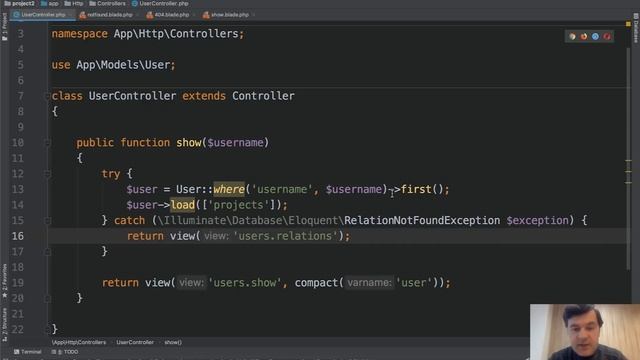Click the Blade icon in 404.blade.php tab
Viewport: 640px width, 360px height.
pyautogui.click(x=150, y=15)
